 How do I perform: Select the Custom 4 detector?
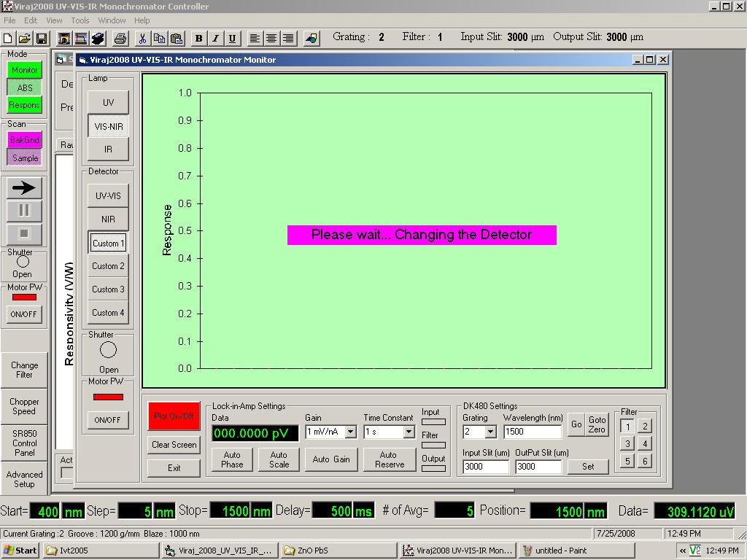(108, 312)
